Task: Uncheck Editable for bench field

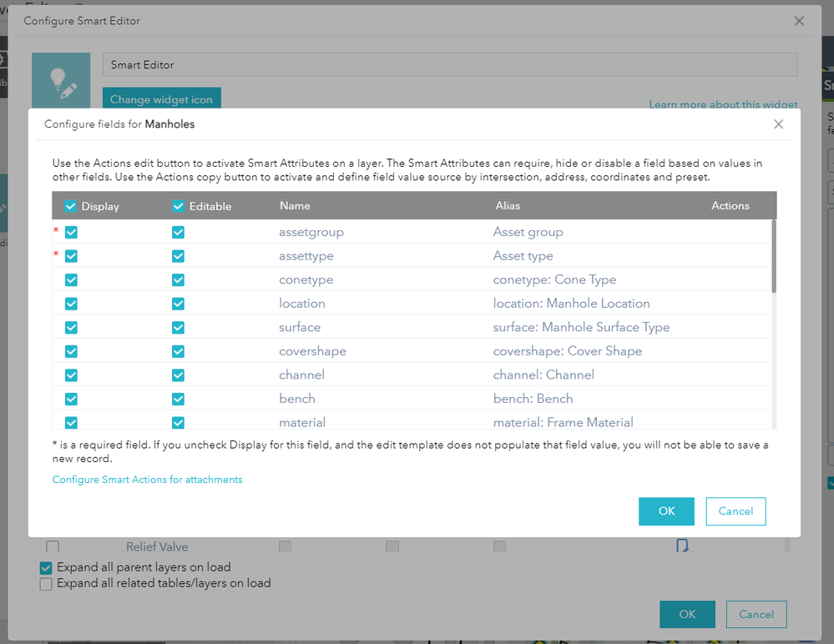Action: tap(178, 399)
